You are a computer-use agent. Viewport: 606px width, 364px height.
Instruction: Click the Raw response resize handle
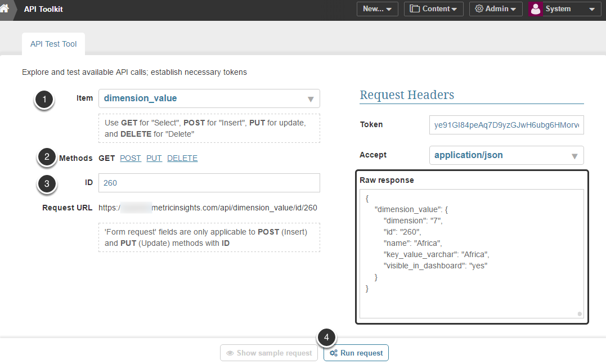[580, 314]
